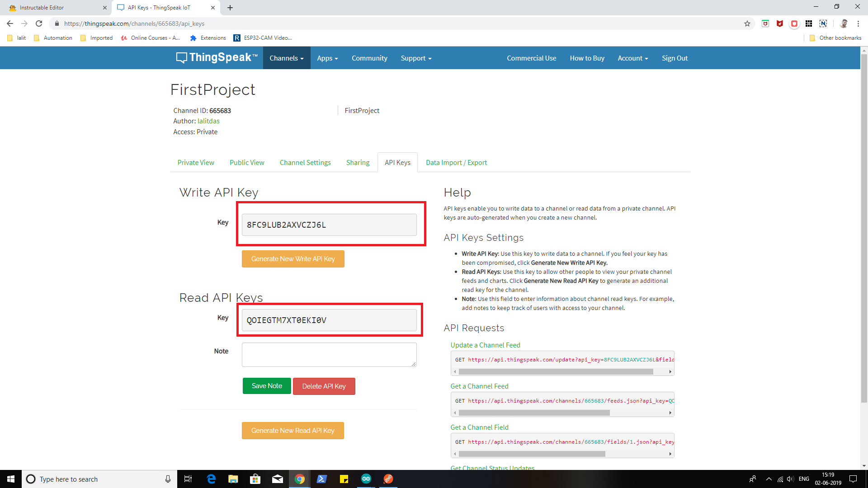Open the notification center icon

coord(853,479)
